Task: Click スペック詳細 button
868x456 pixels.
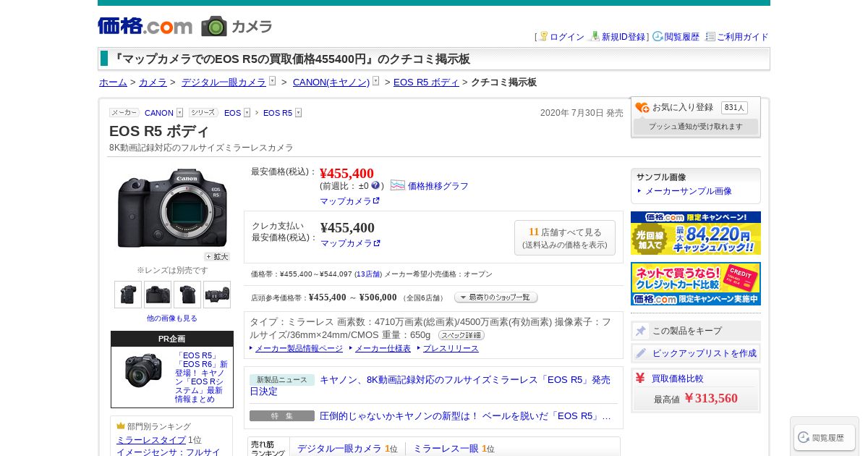Action: point(461,335)
